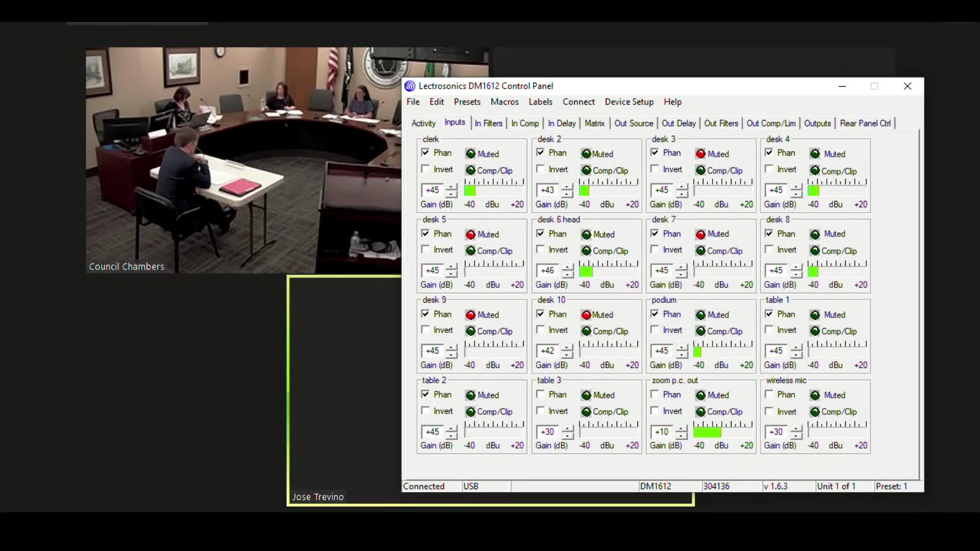The width and height of the screenshot is (980, 551).
Task: Enable Phan checkbox on table 3
Action: pyautogui.click(x=541, y=394)
